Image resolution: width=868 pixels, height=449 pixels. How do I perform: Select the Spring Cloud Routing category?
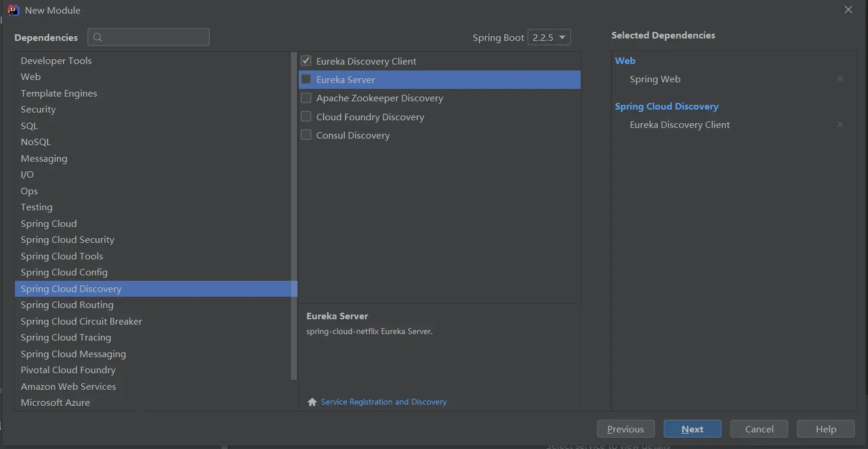point(67,305)
